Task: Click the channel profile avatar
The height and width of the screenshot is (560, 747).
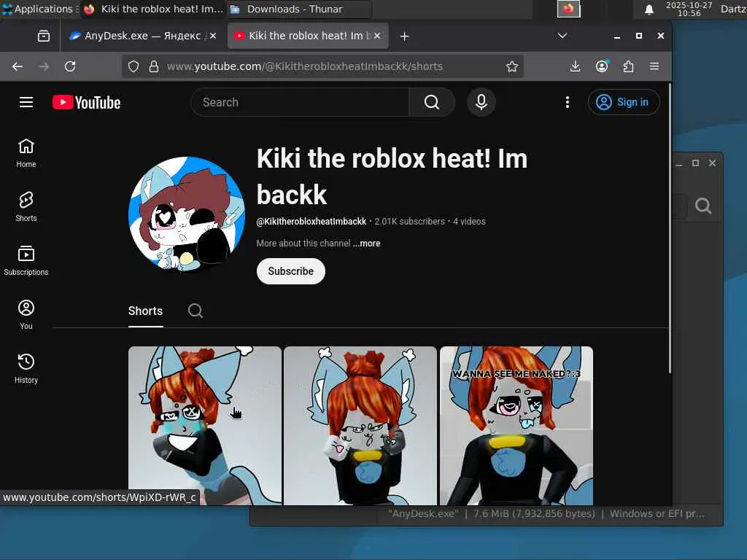Action: pyautogui.click(x=187, y=215)
